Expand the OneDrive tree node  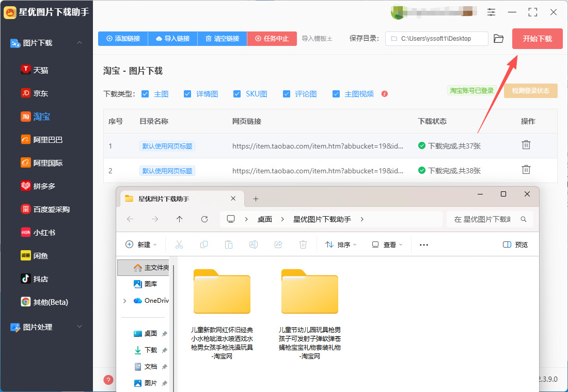[x=124, y=300]
